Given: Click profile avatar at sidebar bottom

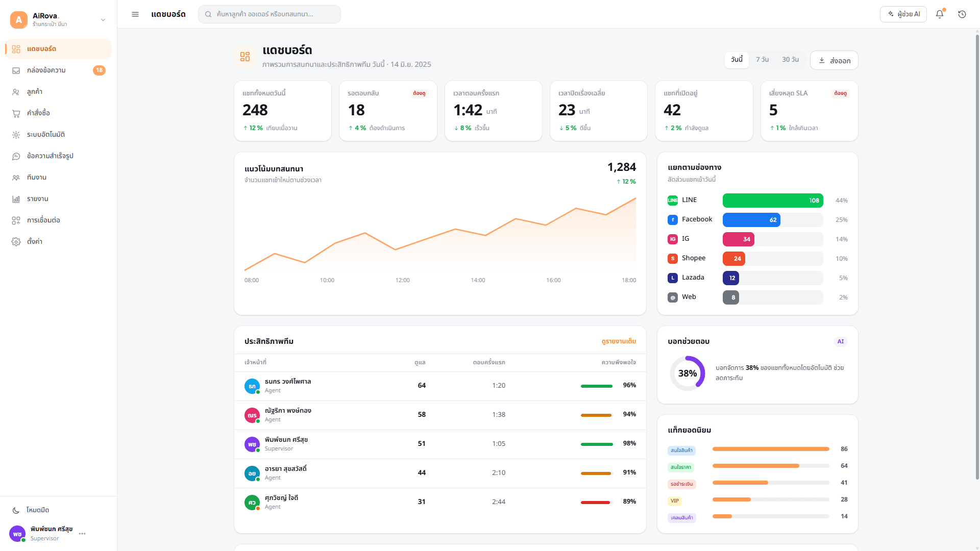Looking at the screenshot, I should 17,534.
